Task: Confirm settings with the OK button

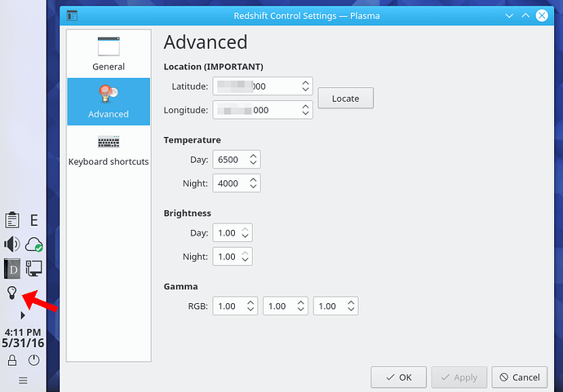Action: click(398, 377)
